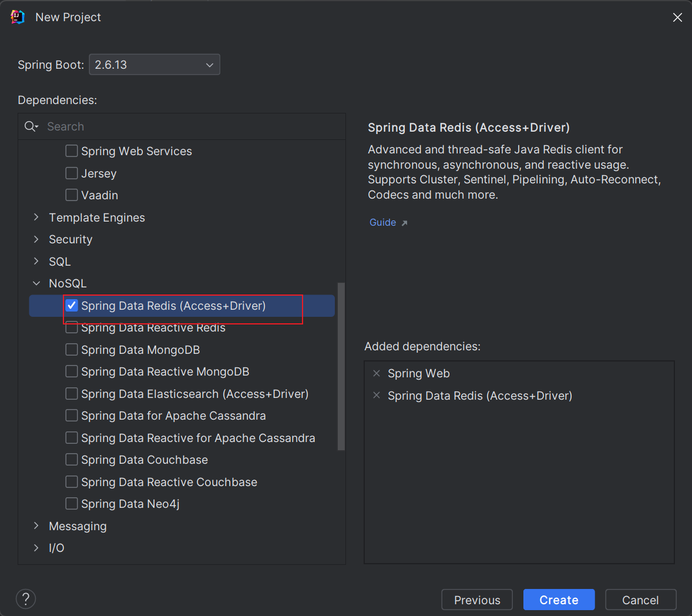Check Spring Data MongoDB
Viewport: 692px width, 616px height.
72,350
